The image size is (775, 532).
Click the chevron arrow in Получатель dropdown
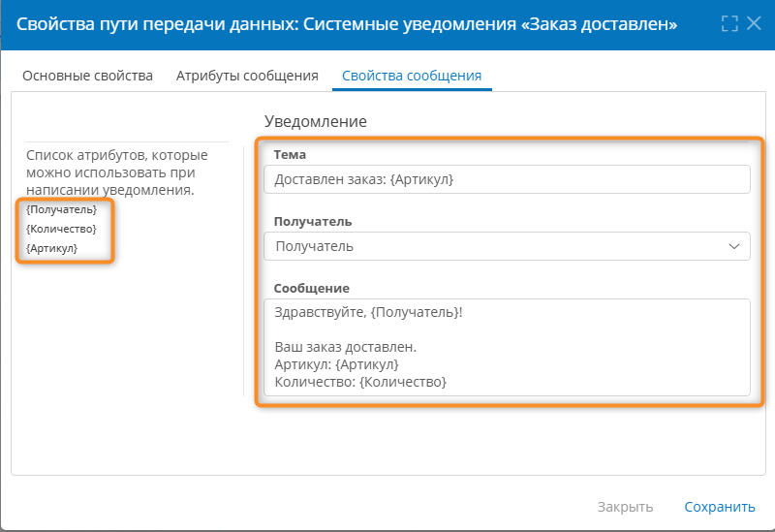(x=733, y=246)
